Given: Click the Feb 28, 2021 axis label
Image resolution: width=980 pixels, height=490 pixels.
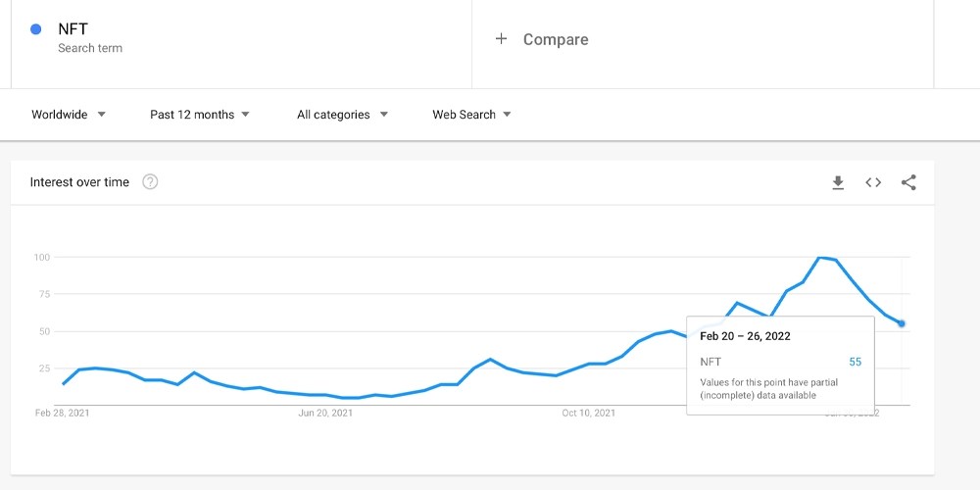Looking at the screenshot, I should click(x=62, y=414).
